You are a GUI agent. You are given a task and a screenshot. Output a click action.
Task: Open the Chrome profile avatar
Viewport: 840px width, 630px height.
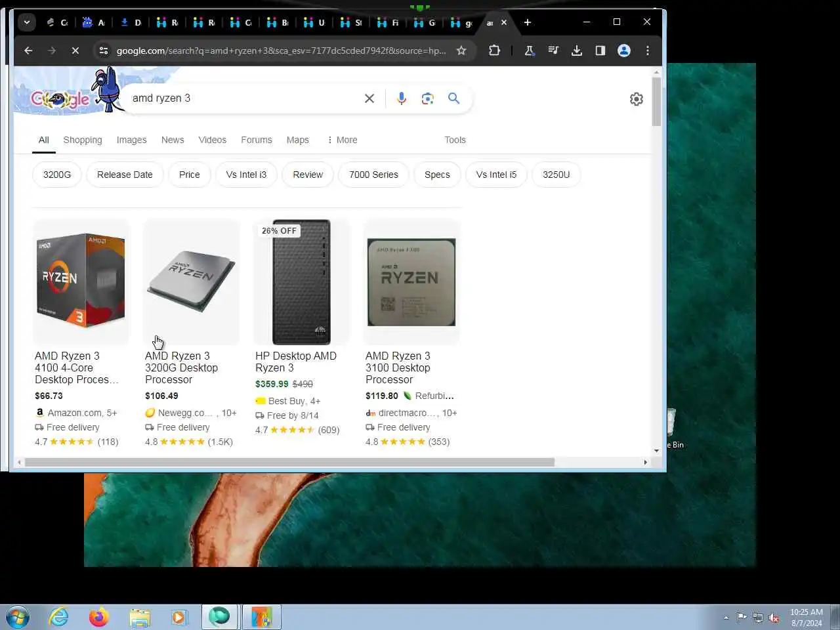pos(624,51)
